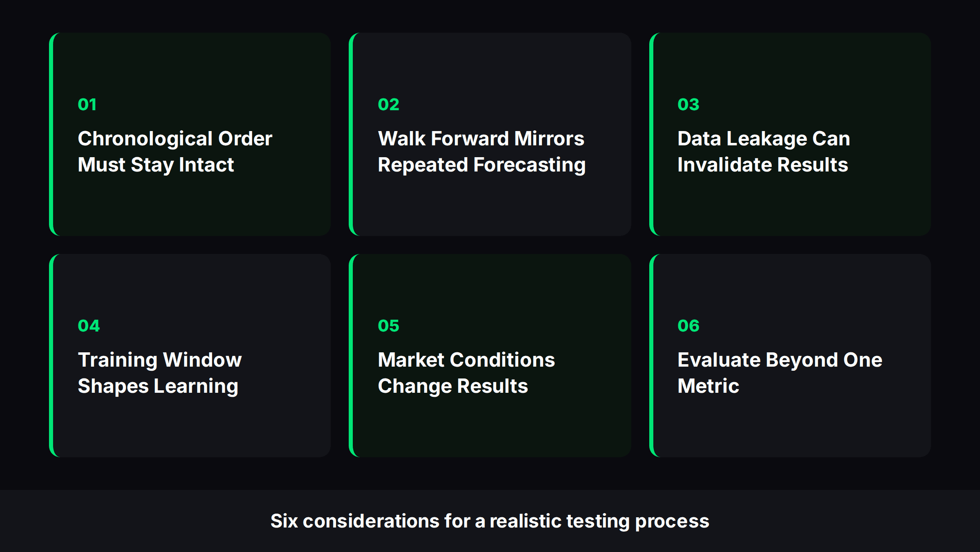
Task: Click the 'Six considerations' caption text
Action: 490,521
